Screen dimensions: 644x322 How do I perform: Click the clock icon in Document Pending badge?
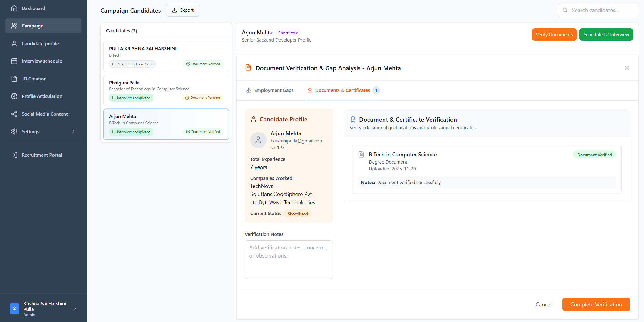[187, 98]
